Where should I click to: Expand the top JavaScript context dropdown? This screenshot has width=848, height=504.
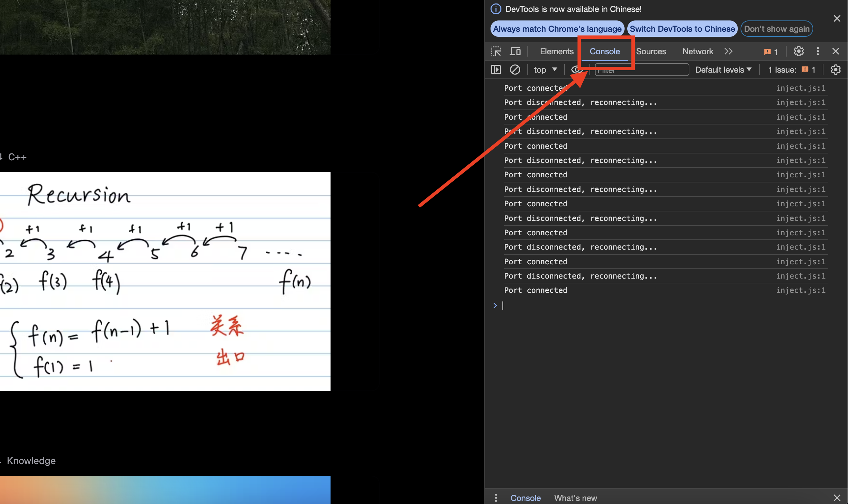tap(545, 70)
